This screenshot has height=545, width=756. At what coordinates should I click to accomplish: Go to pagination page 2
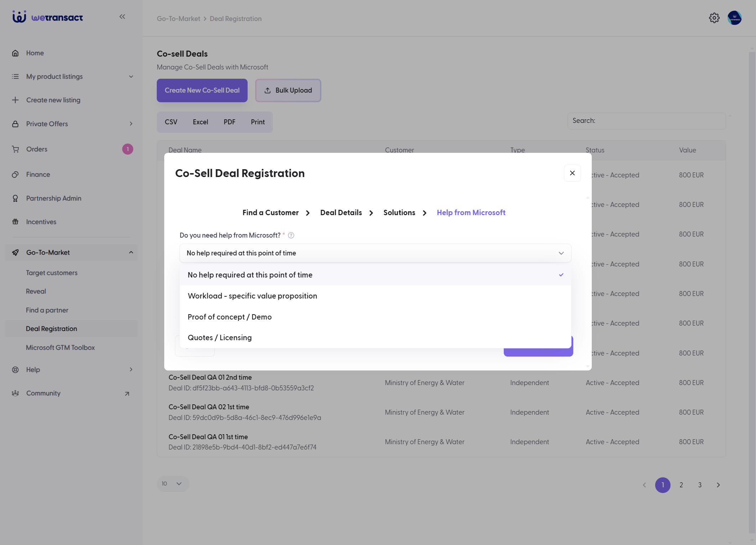click(681, 485)
